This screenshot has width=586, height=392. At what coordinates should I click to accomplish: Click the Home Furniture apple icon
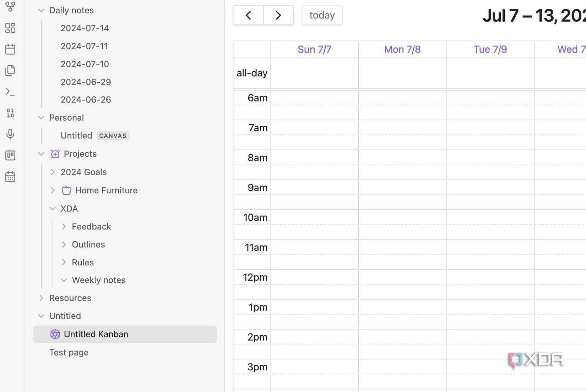tap(66, 191)
